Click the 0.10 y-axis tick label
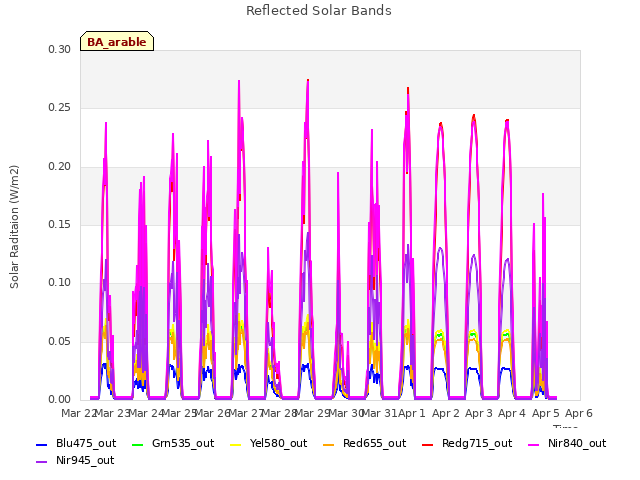The height and width of the screenshot is (480, 640). [60, 282]
